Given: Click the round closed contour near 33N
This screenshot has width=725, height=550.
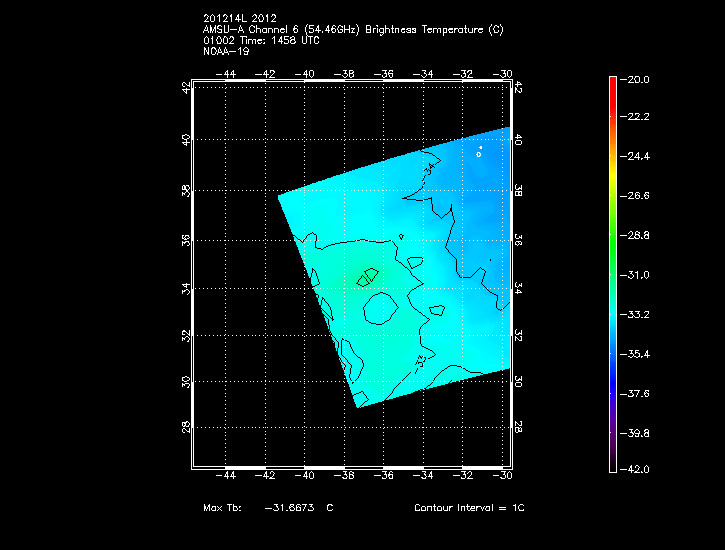Looking at the screenshot, I should point(381,310).
